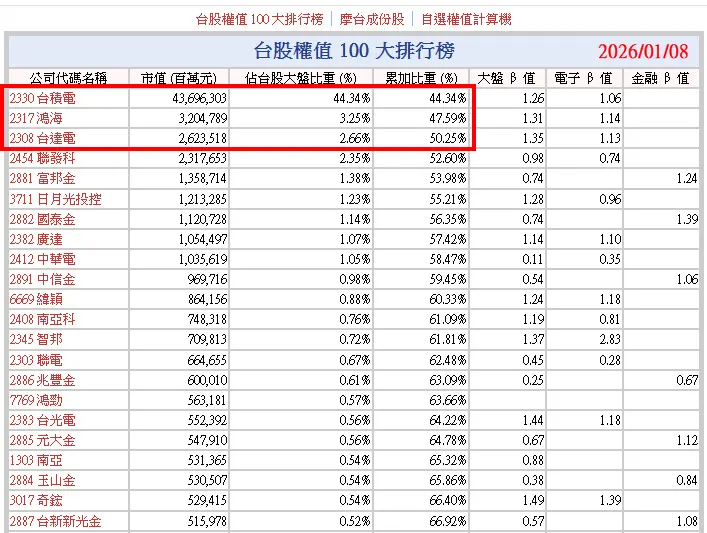The height and width of the screenshot is (533, 707).
Task: Open the 2881 富邦金 stock entry
Action: (x=42, y=179)
